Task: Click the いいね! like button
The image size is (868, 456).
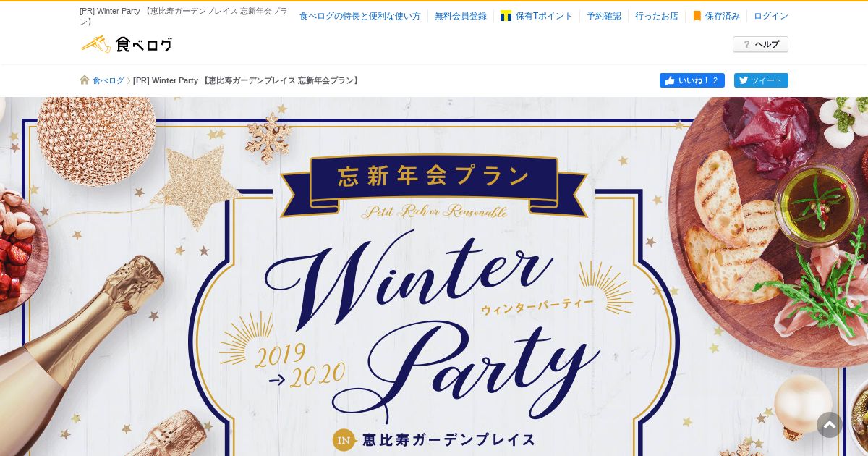Action: pyautogui.click(x=692, y=80)
